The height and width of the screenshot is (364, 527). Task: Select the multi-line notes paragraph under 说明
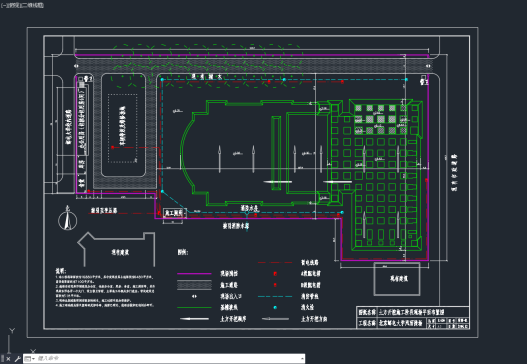tap(105, 291)
